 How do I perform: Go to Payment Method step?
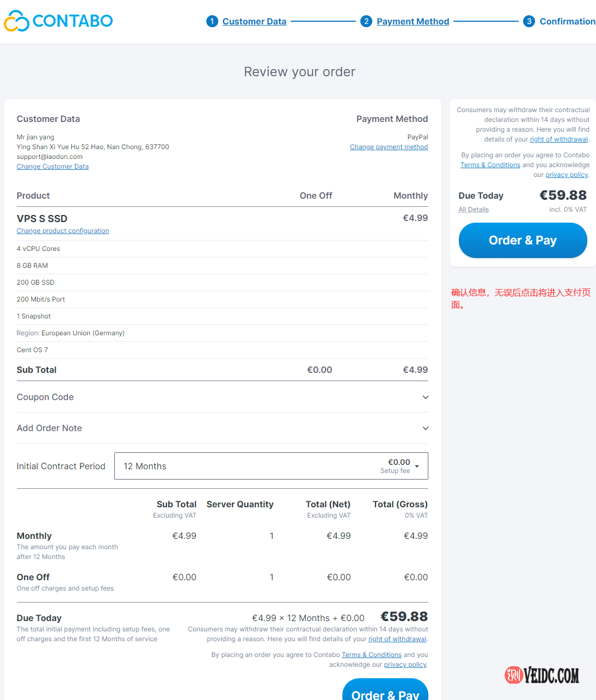[x=413, y=22]
